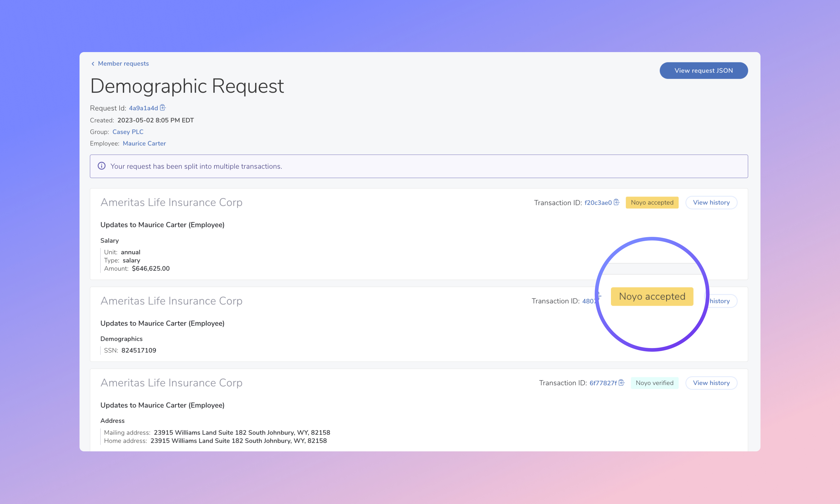Click Ameritas Life Insurance Corp heading of salary card
Image resolution: width=840 pixels, height=504 pixels.
pyautogui.click(x=171, y=202)
